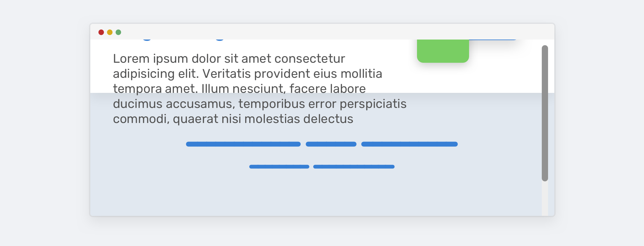Toggle the green zoom traffic light

point(118,32)
